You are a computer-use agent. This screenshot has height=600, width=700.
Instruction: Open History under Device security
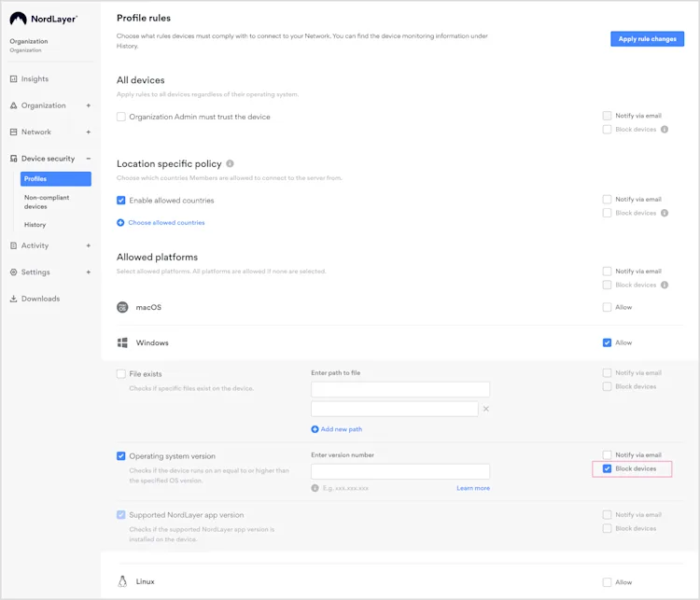click(35, 225)
